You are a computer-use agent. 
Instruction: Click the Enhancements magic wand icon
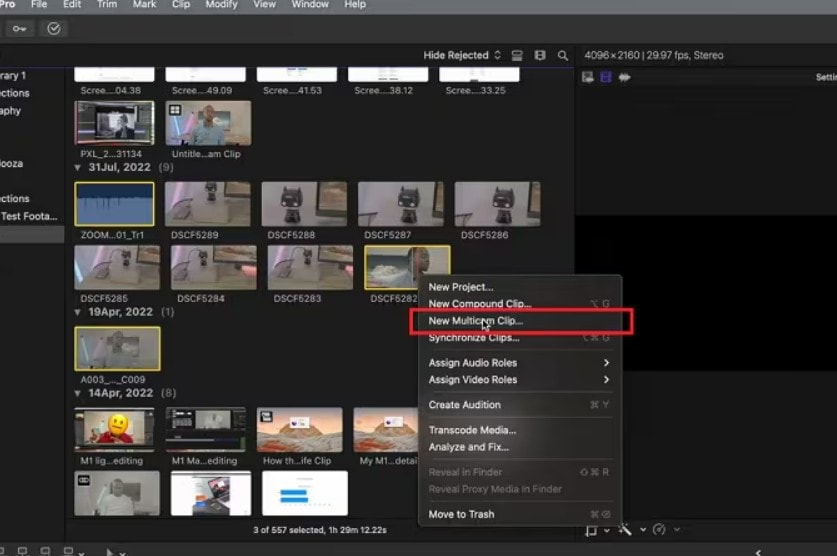[x=625, y=530]
